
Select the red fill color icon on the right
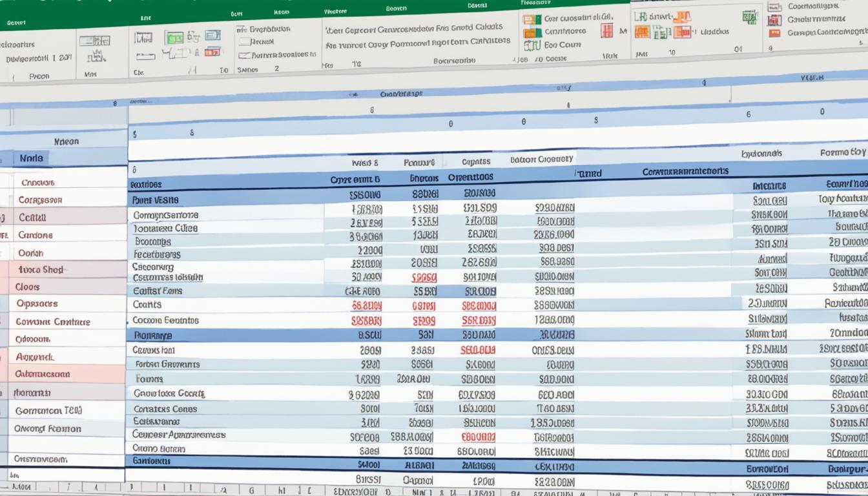(775, 33)
